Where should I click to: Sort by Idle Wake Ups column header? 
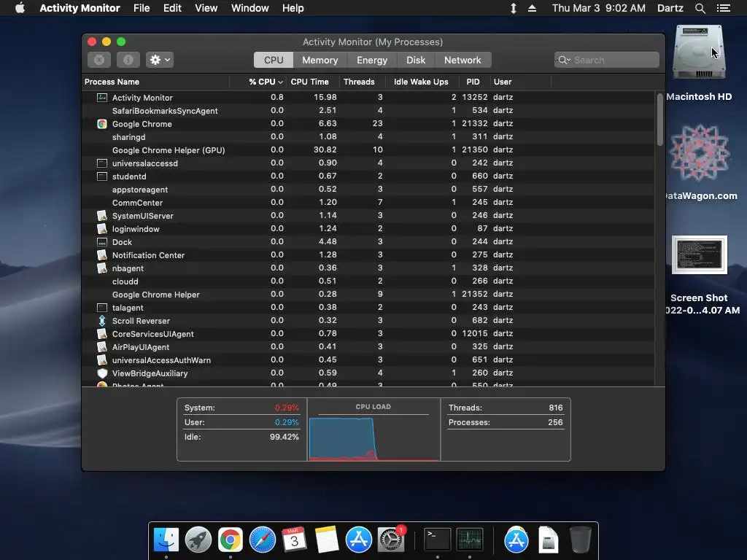(x=421, y=82)
